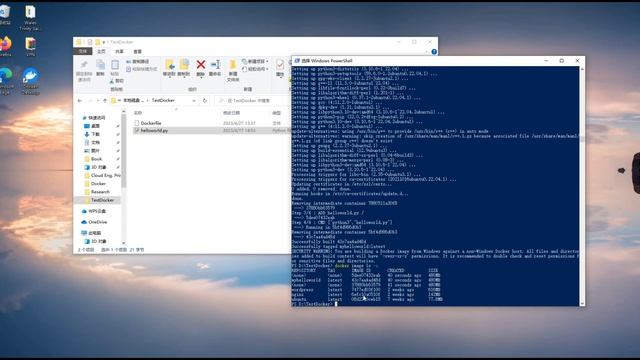Open the Easy access dropdown in ribbon

256,69
